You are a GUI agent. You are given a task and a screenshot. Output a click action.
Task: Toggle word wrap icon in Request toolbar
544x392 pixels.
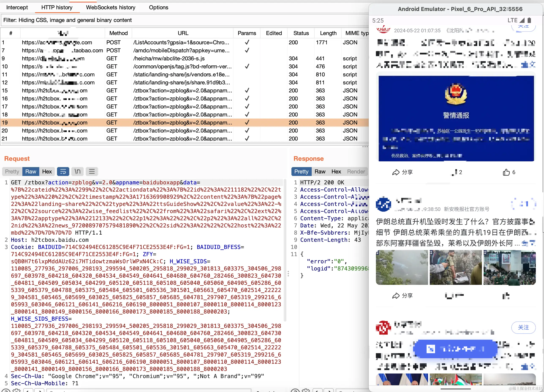pos(63,172)
